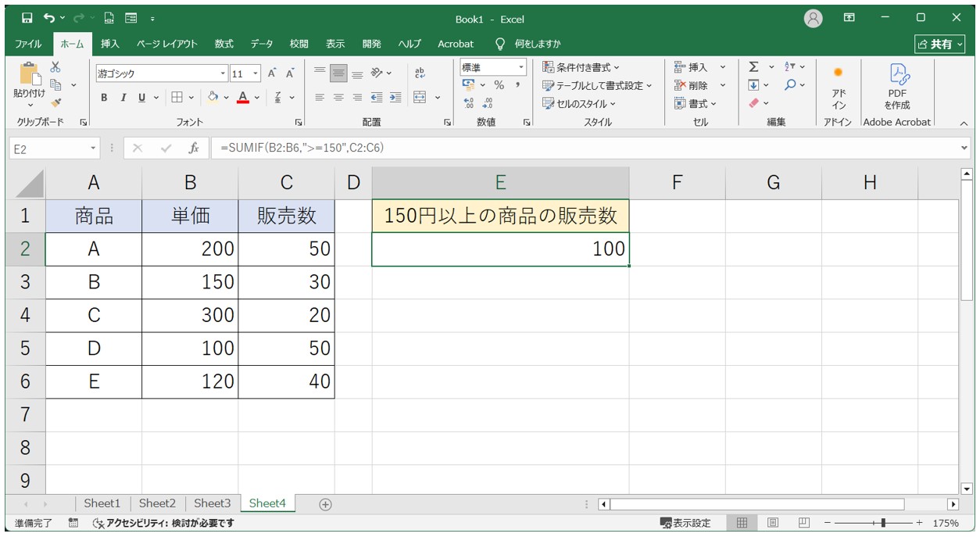Viewport: 980px width, 537px height.
Task: Open 表示設定 in the status bar
Action: [x=685, y=523]
